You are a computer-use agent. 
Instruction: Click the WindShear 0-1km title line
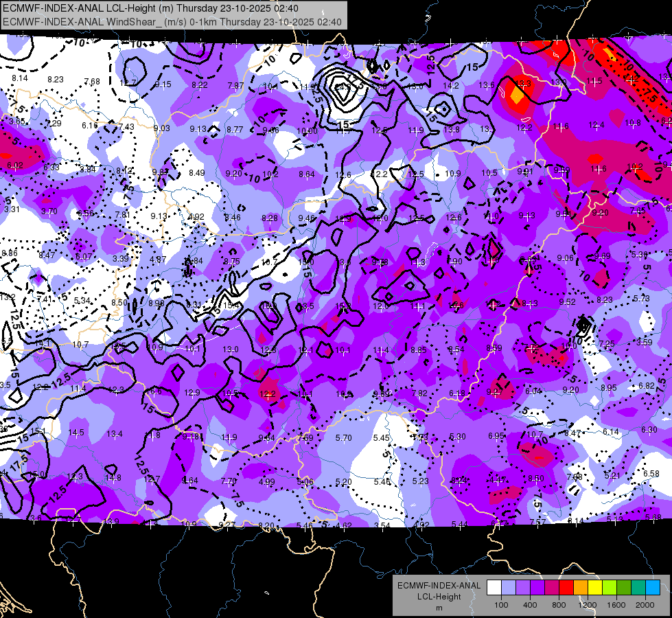pyautogui.click(x=172, y=22)
